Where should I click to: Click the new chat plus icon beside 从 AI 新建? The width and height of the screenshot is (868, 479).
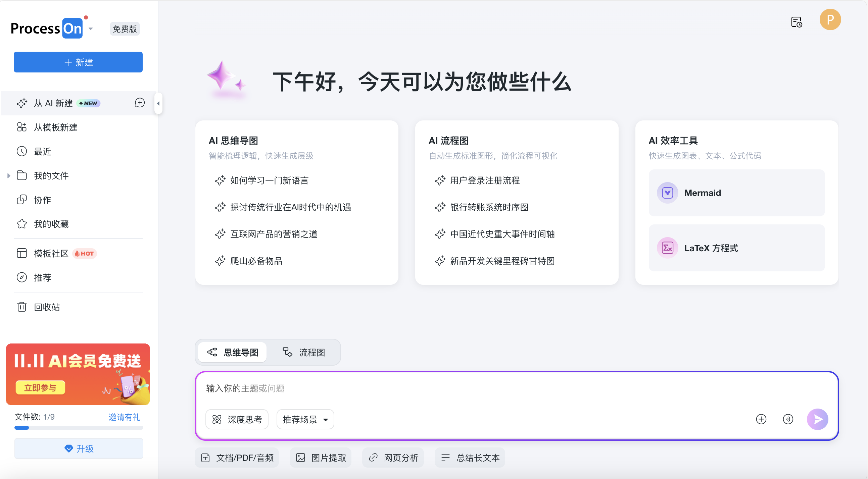point(140,103)
